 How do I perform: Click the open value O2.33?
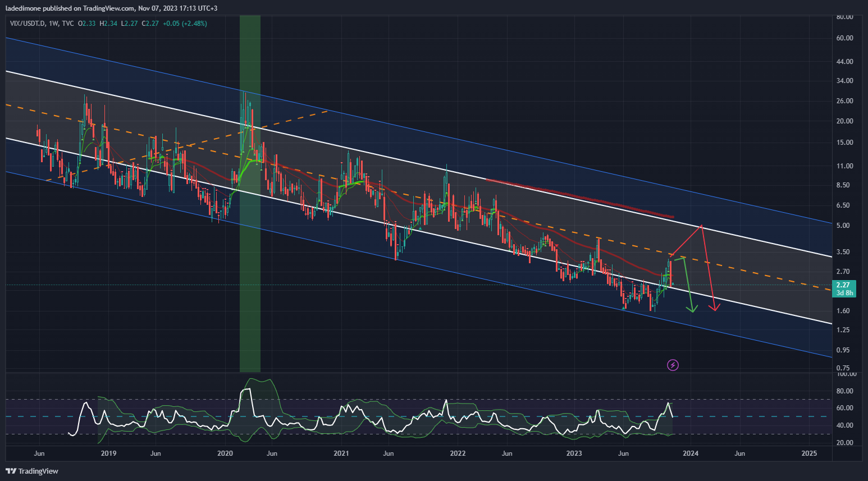pyautogui.click(x=86, y=24)
